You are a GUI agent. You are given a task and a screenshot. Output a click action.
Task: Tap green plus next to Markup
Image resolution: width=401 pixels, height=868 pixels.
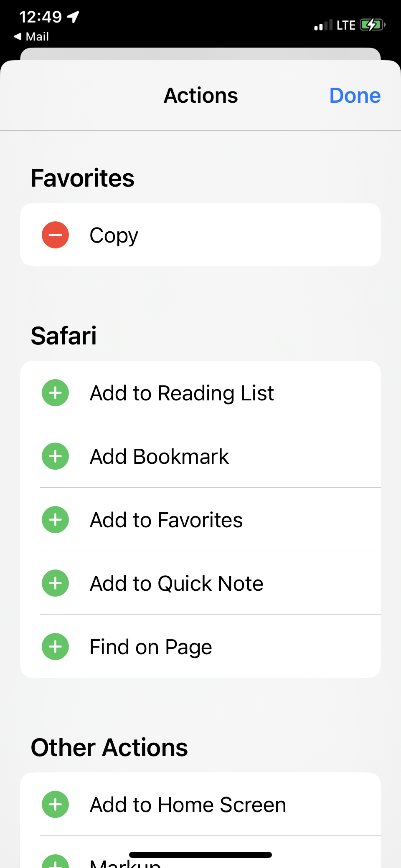point(55,863)
